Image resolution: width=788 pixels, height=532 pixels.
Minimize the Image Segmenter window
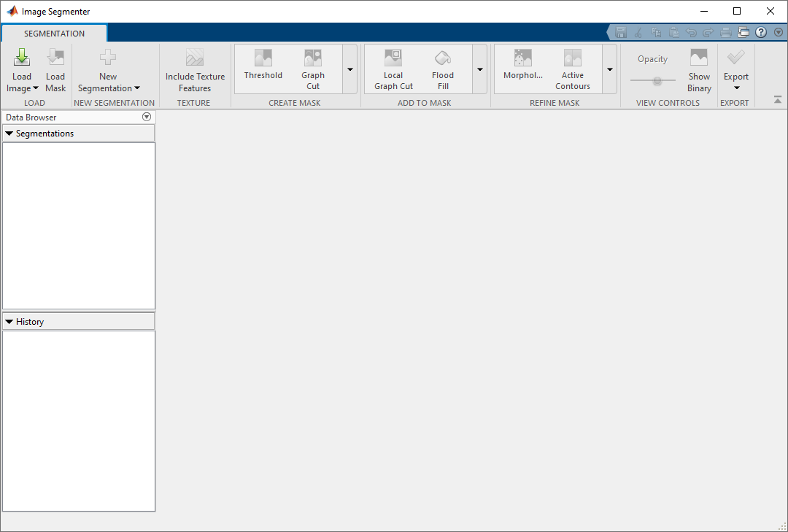click(x=704, y=11)
